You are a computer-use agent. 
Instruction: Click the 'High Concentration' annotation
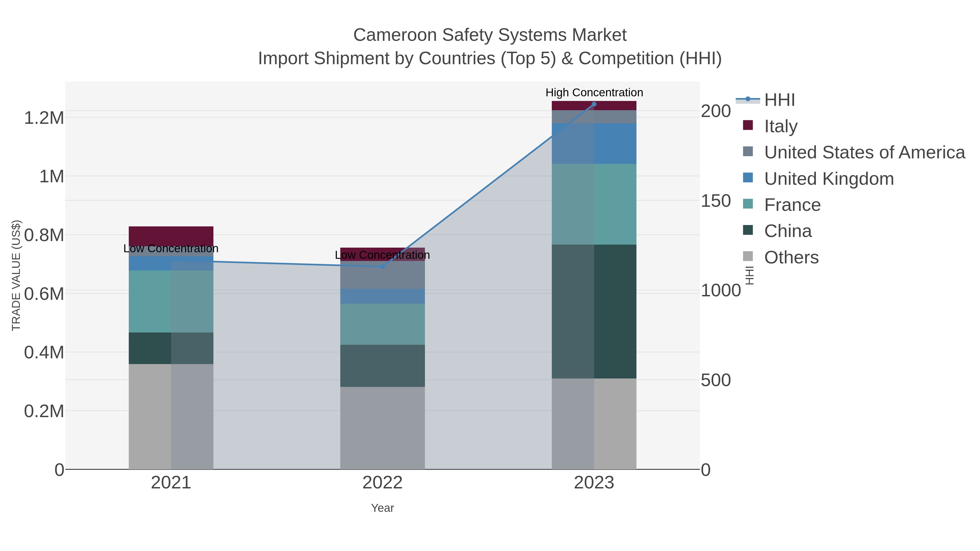pos(594,93)
